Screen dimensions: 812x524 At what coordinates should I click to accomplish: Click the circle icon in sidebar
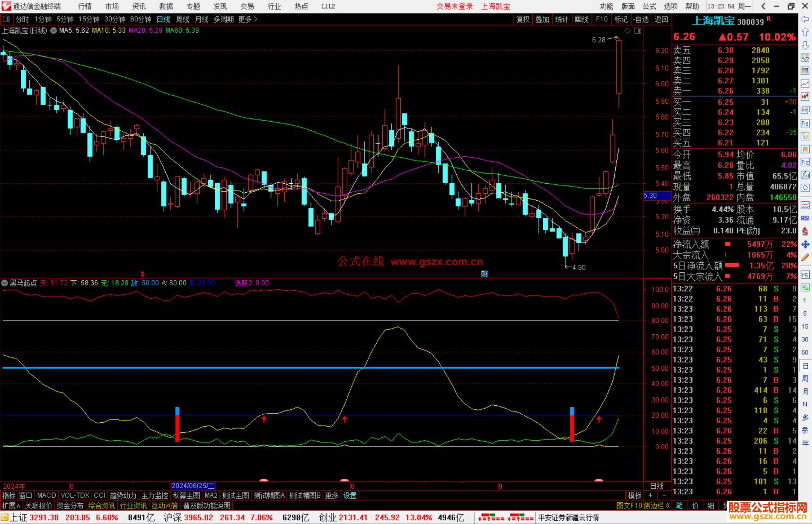pyautogui.click(x=805, y=188)
